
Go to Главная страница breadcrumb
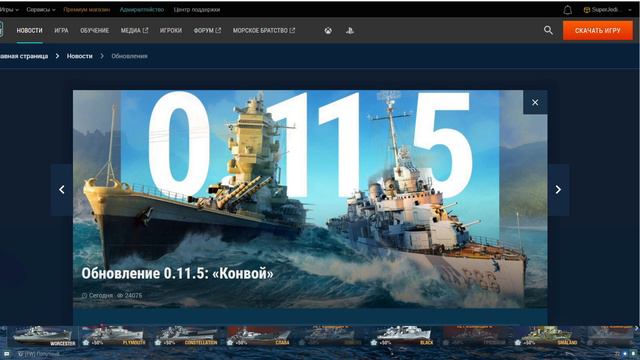coord(24,56)
